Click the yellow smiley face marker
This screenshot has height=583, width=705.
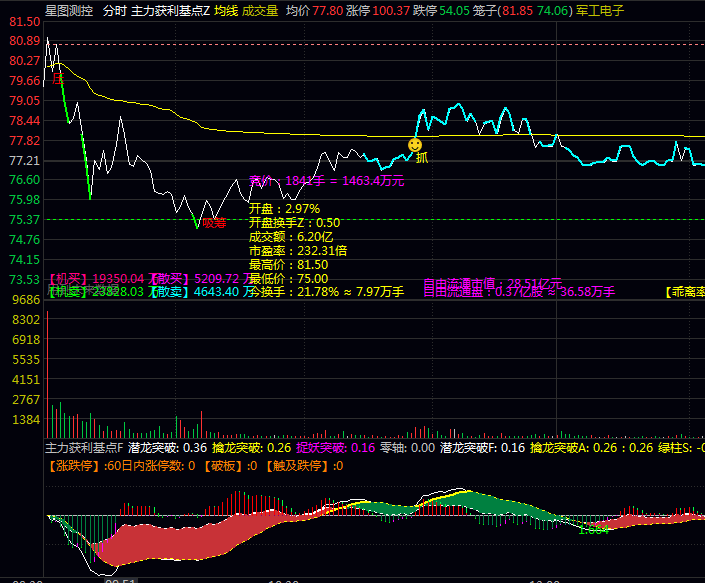(x=415, y=146)
